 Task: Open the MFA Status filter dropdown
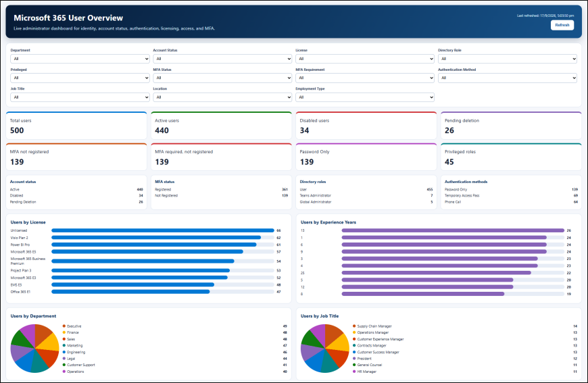[x=222, y=78]
